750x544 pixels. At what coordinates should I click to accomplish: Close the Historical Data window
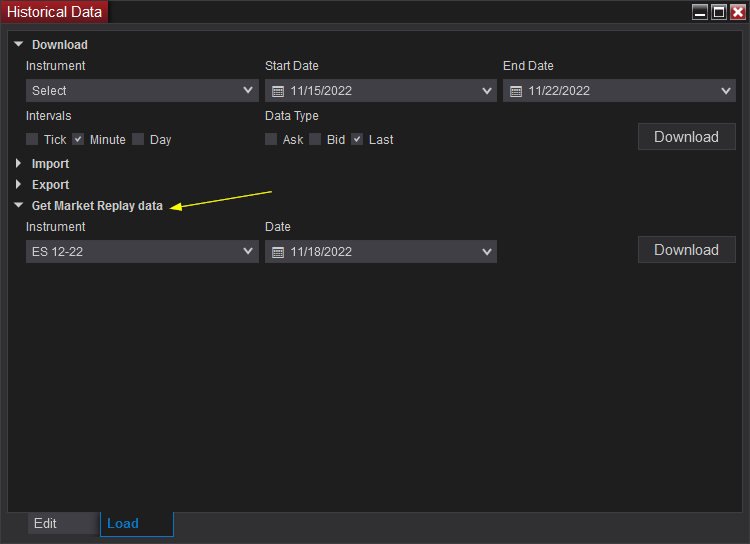738,12
